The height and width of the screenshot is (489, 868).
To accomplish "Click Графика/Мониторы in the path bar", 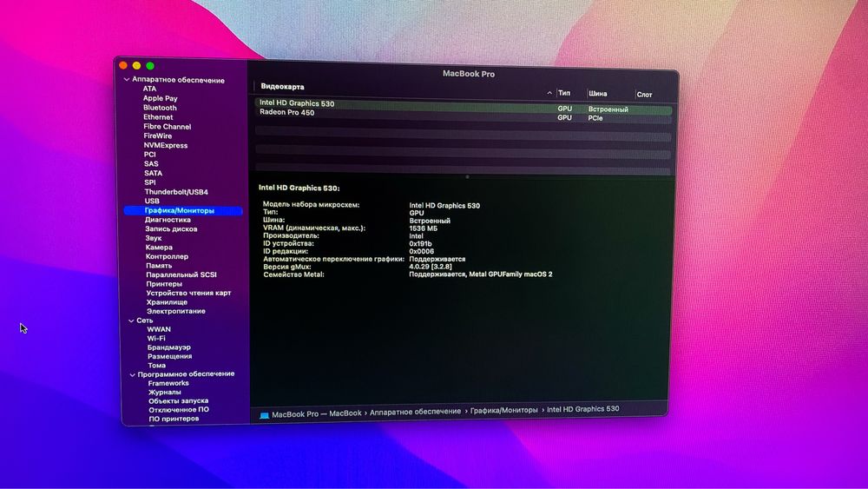I will pos(503,410).
